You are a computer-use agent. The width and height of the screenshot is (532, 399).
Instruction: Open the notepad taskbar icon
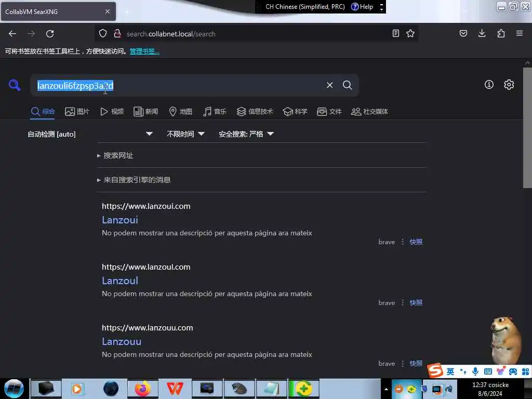pyautogui.click(x=272, y=389)
